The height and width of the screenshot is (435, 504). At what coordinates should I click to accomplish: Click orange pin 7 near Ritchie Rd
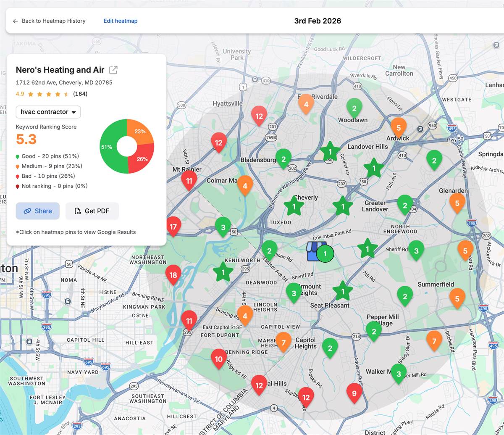(x=434, y=342)
